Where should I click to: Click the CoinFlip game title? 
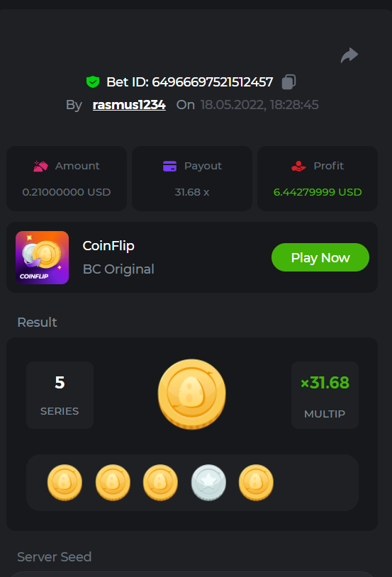click(108, 246)
